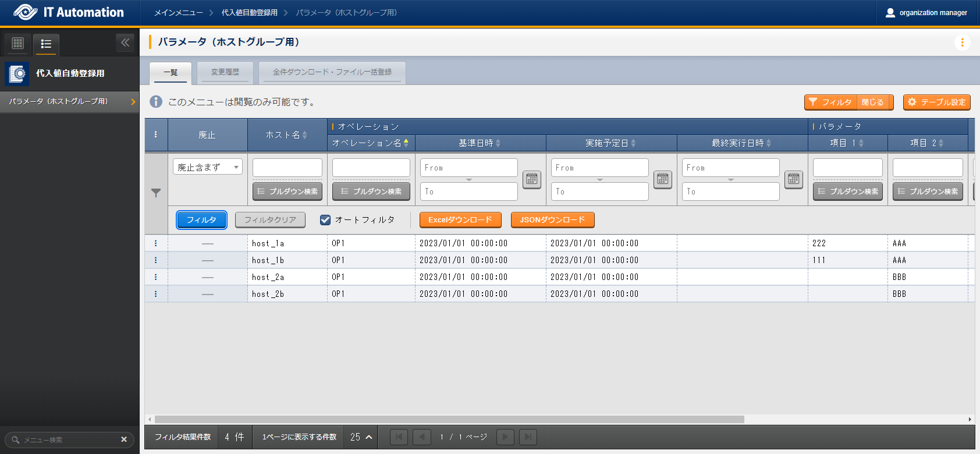Open calendar picker for 最終実行日時
This screenshot has width=980, height=454.
click(793, 179)
